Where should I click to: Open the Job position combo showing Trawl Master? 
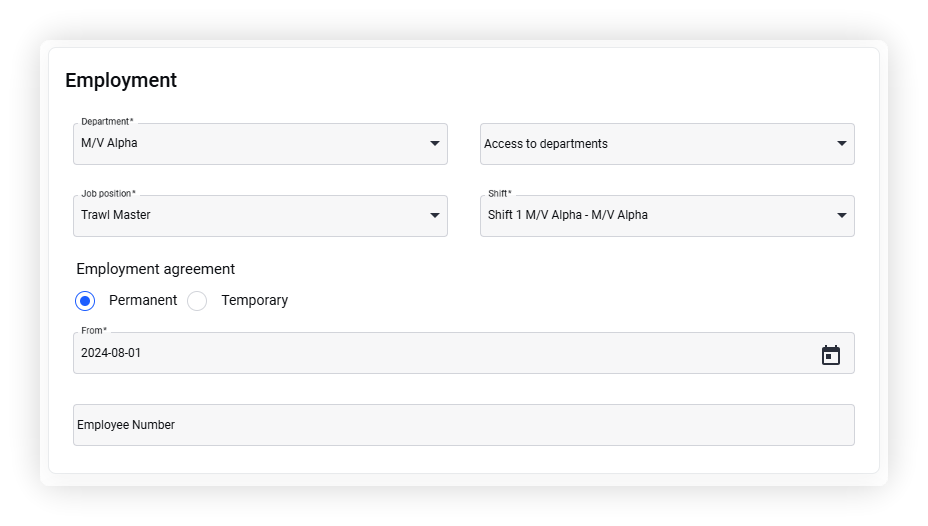[x=260, y=216]
